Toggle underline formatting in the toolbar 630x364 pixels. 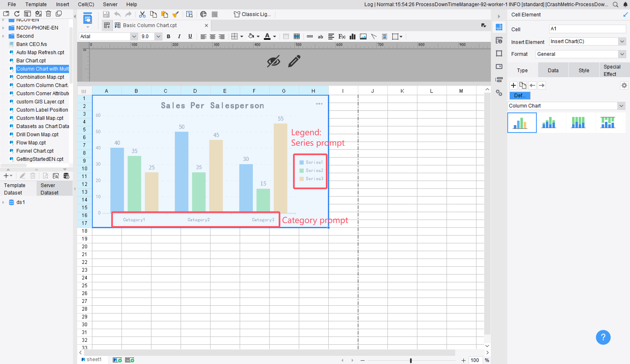point(190,37)
